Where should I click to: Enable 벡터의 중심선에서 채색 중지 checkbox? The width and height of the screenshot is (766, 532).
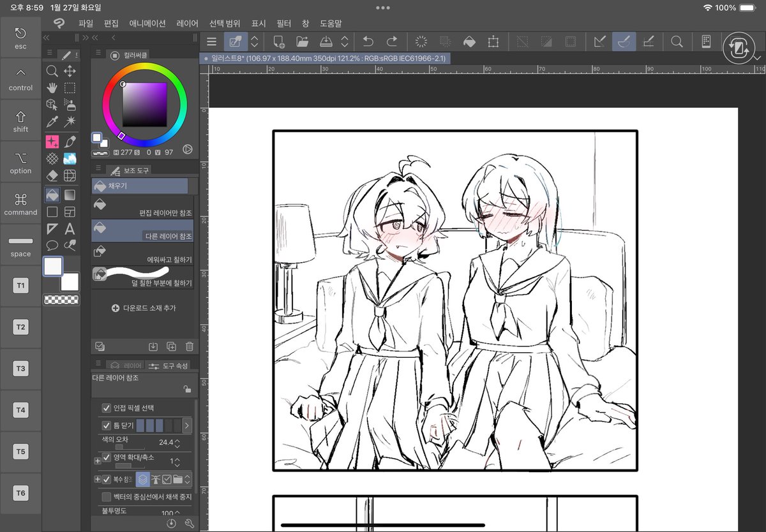(106, 496)
